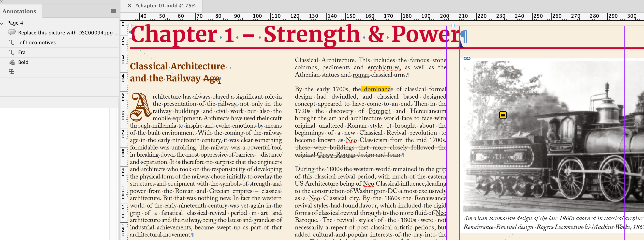Open the Annotations panel flyout menu

pyautogui.click(x=114, y=11)
